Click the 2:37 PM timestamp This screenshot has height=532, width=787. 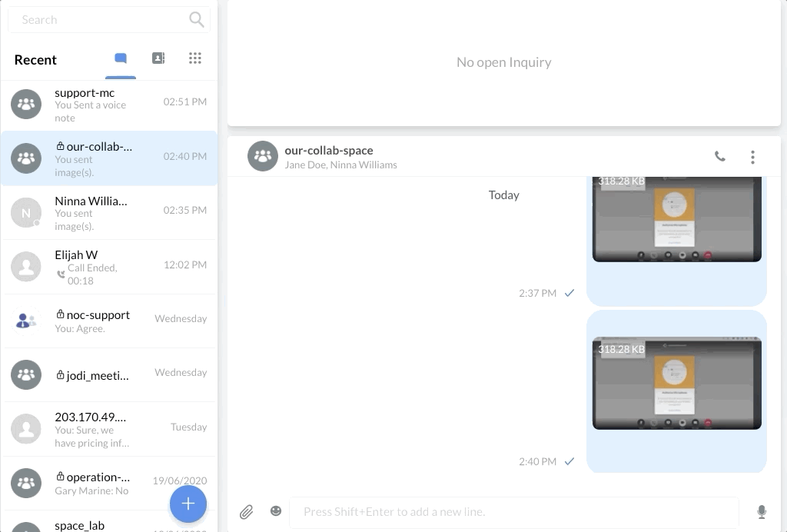[537, 293]
